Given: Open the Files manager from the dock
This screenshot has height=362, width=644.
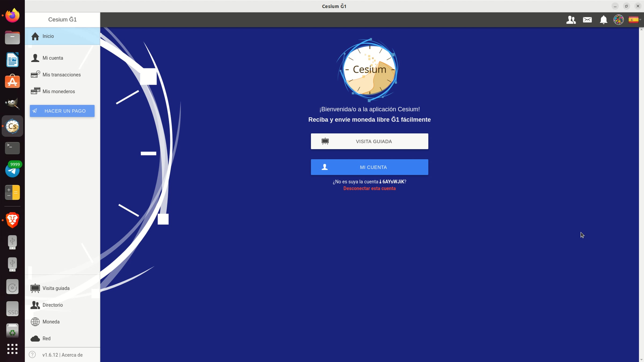Looking at the screenshot, I should click(x=12, y=38).
